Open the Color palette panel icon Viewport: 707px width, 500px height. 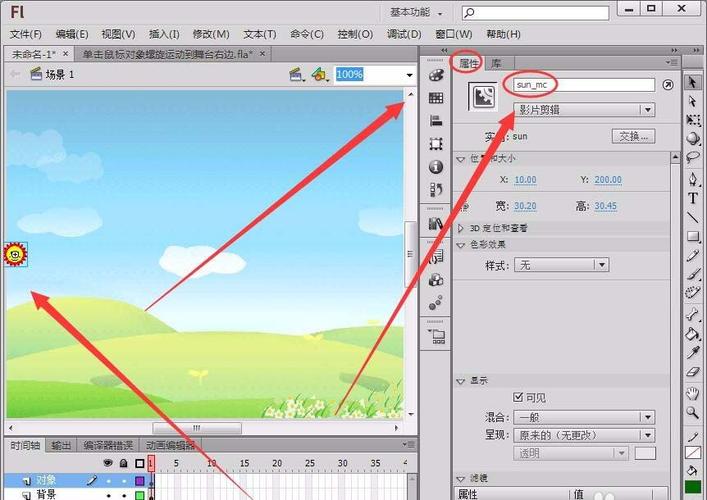(436, 75)
